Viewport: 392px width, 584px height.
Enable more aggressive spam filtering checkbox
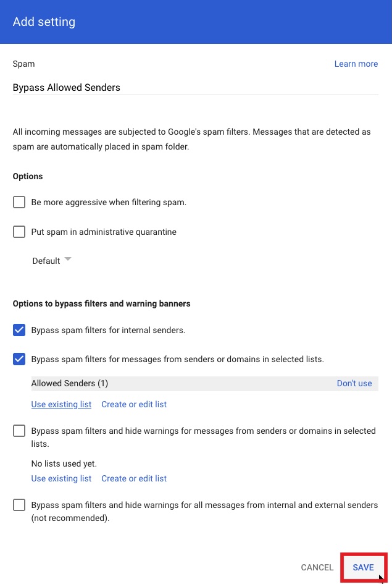19,202
